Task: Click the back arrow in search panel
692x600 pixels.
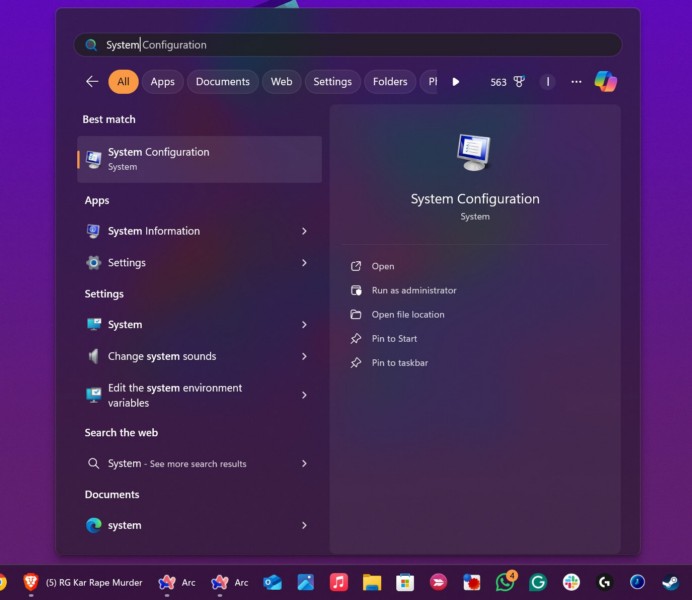Action: pos(92,82)
